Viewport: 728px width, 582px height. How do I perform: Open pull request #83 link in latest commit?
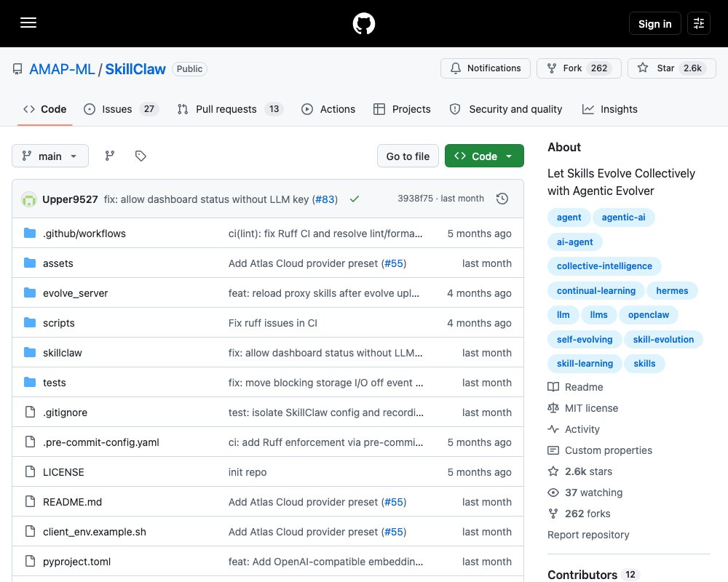pos(325,199)
